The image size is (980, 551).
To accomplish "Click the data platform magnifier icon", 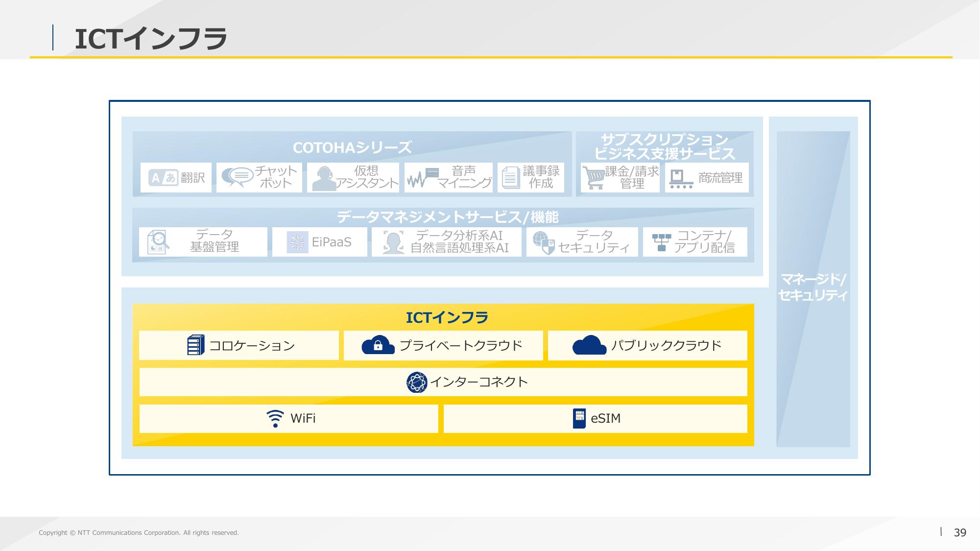I will [x=158, y=242].
